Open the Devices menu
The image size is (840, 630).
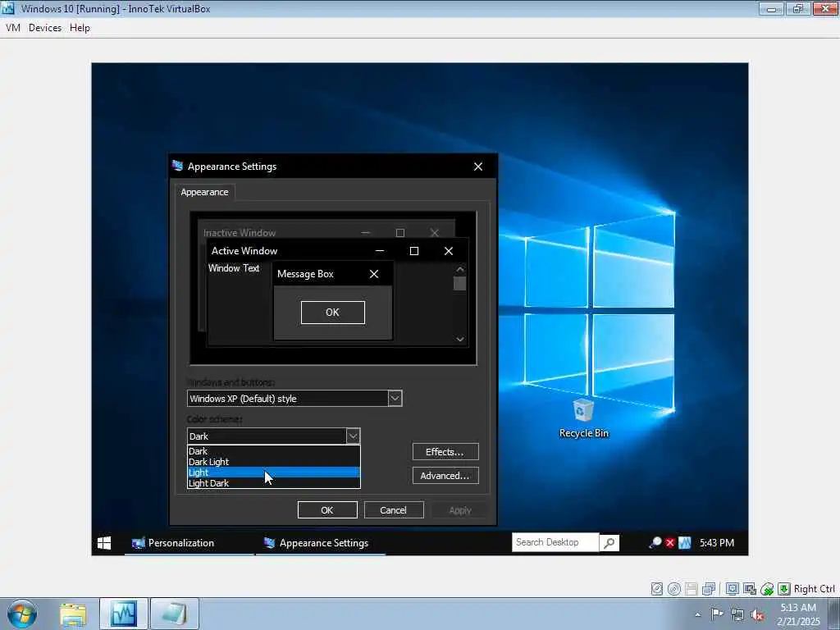pyautogui.click(x=45, y=28)
